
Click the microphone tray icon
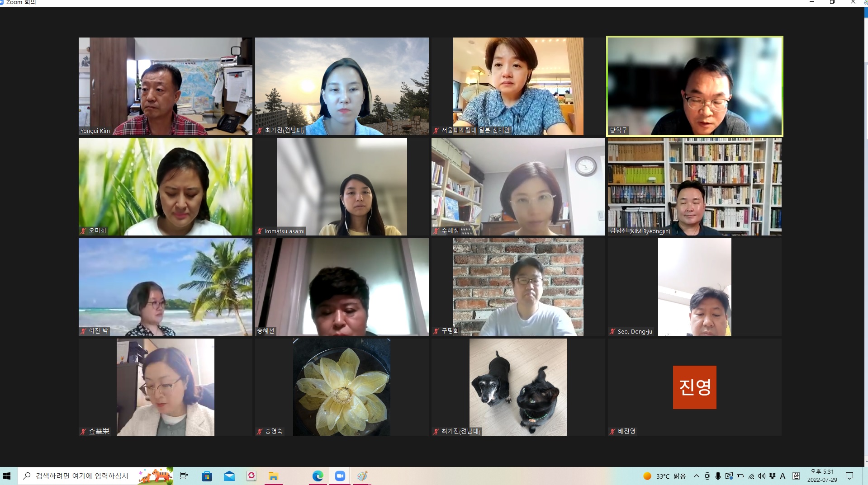[x=718, y=476]
